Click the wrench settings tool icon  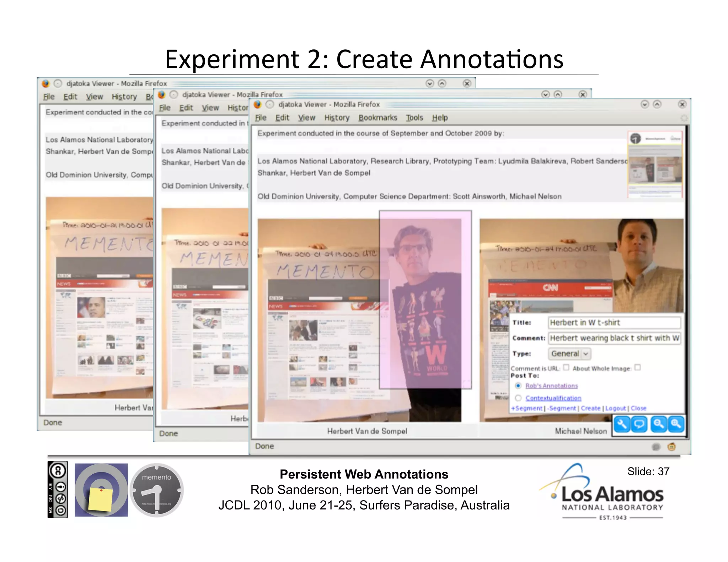click(622, 424)
